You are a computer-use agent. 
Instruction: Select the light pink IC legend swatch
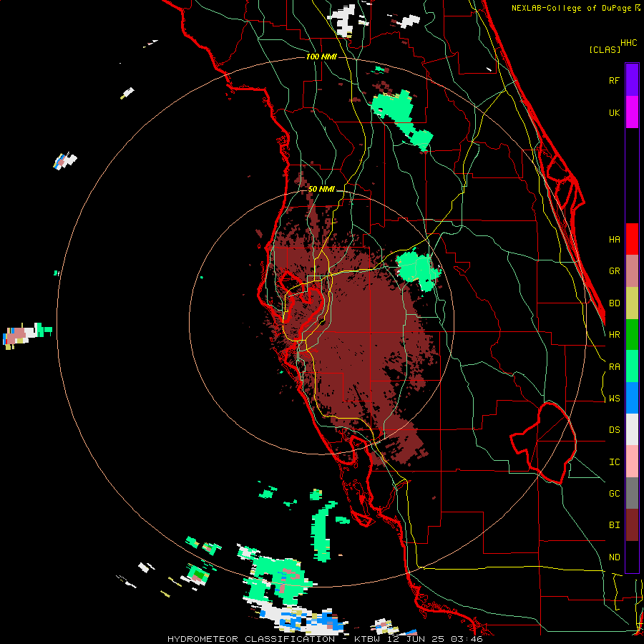(632, 462)
